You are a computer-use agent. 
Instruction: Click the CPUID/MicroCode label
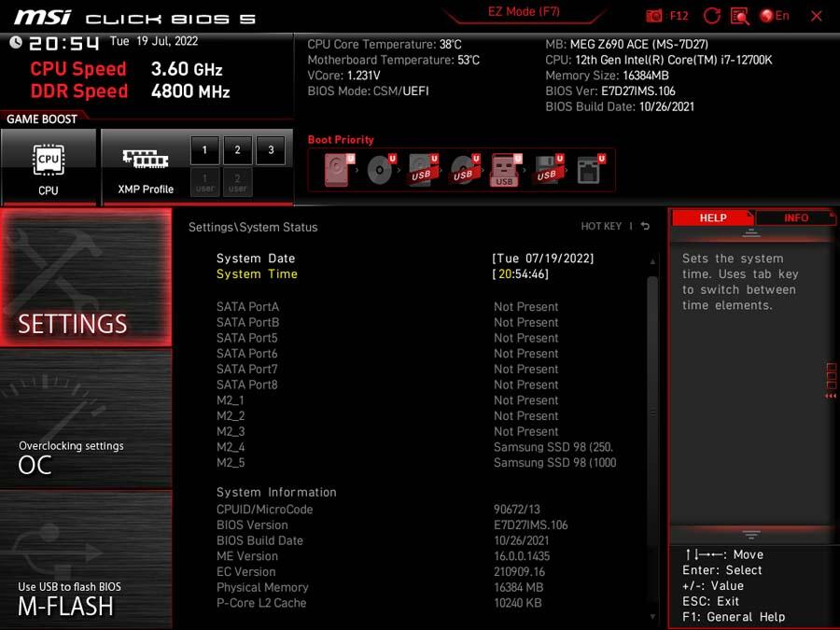coord(265,509)
